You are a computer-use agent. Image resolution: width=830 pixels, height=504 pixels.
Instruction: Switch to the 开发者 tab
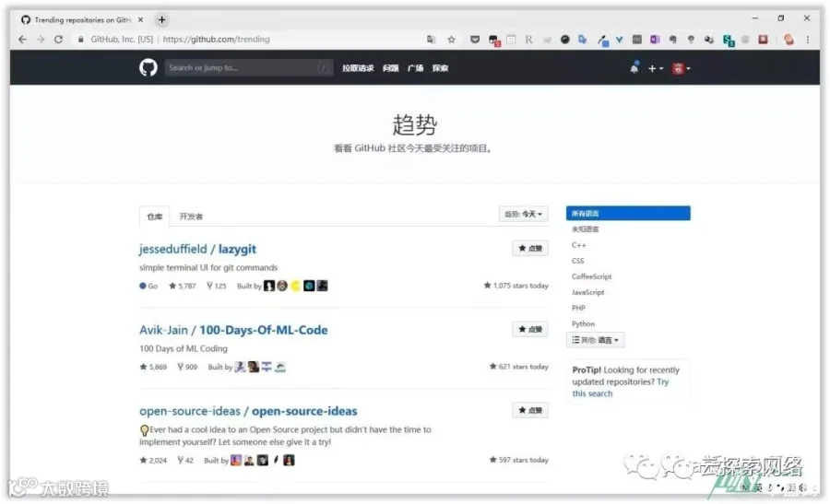click(191, 217)
